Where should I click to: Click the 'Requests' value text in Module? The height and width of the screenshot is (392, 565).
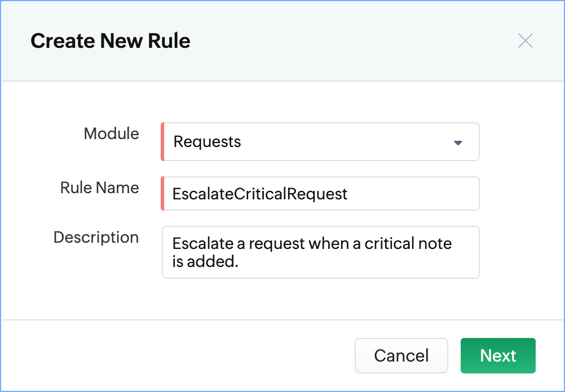coord(207,142)
